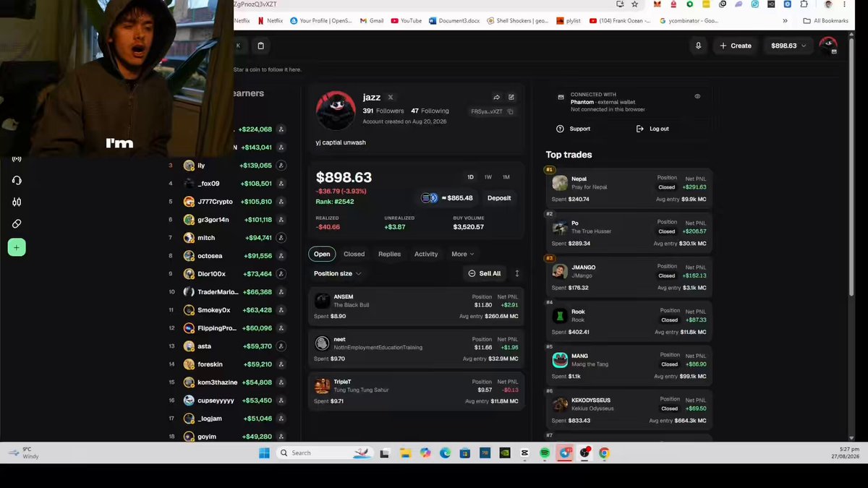Open the browser Extensions puzzle icon
Screen dimensions: 868x488
(803, 4)
